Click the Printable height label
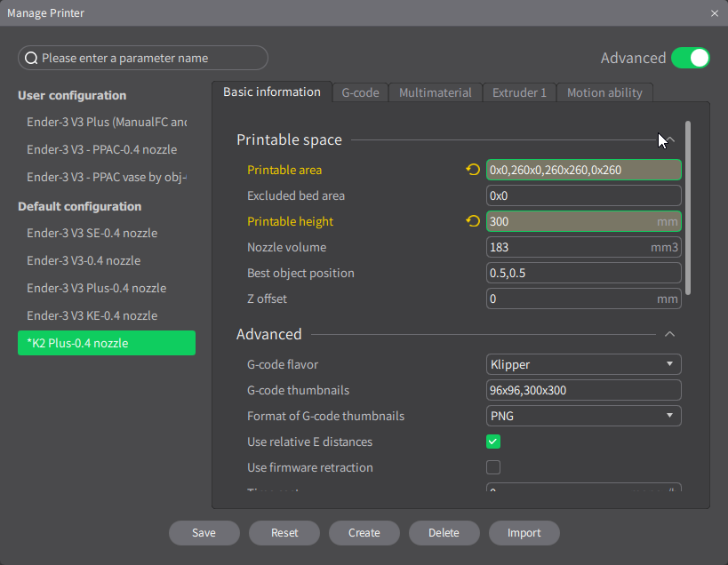 click(290, 221)
